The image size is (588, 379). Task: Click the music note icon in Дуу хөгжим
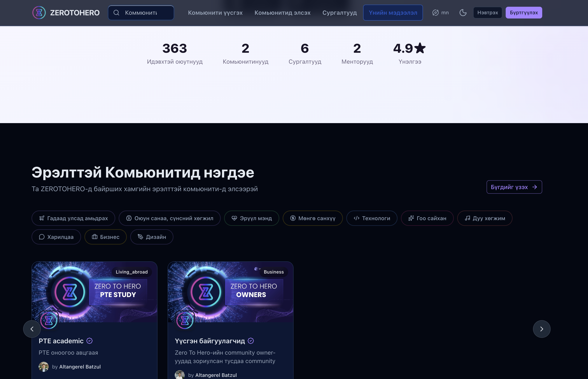tap(467, 218)
